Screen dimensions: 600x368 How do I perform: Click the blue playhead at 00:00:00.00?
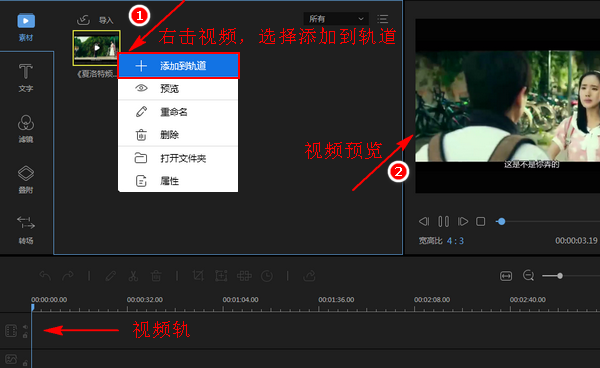(x=33, y=307)
